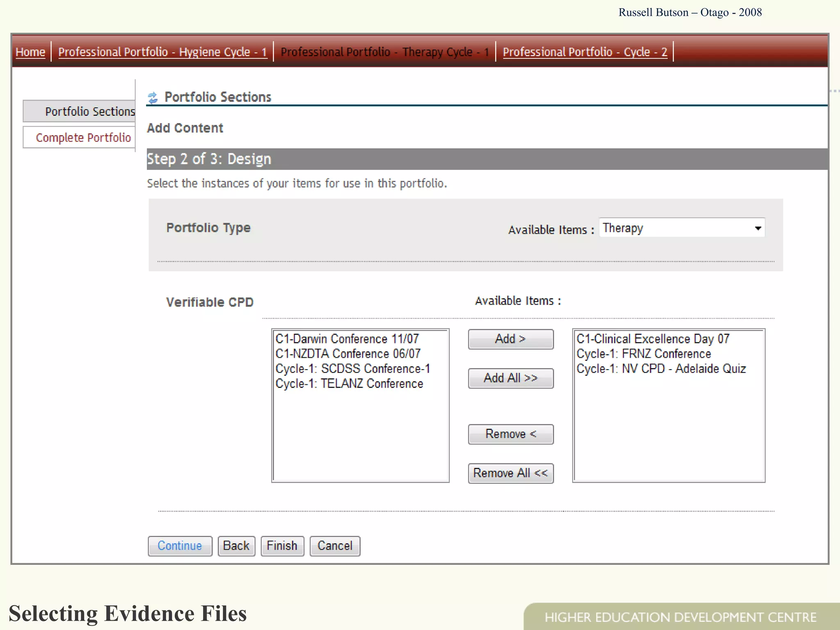
Task: Click the Portfolio Sections refresh icon
Action: point(153,98)
